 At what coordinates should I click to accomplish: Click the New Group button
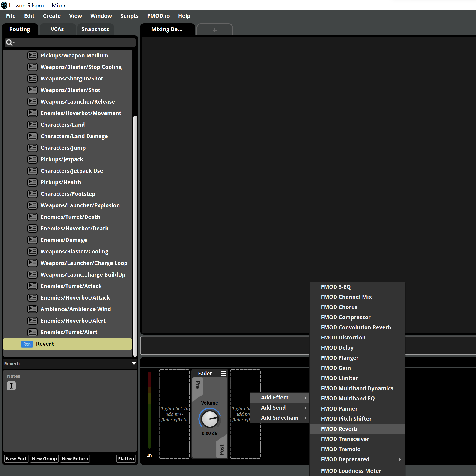tap(44, 459)
